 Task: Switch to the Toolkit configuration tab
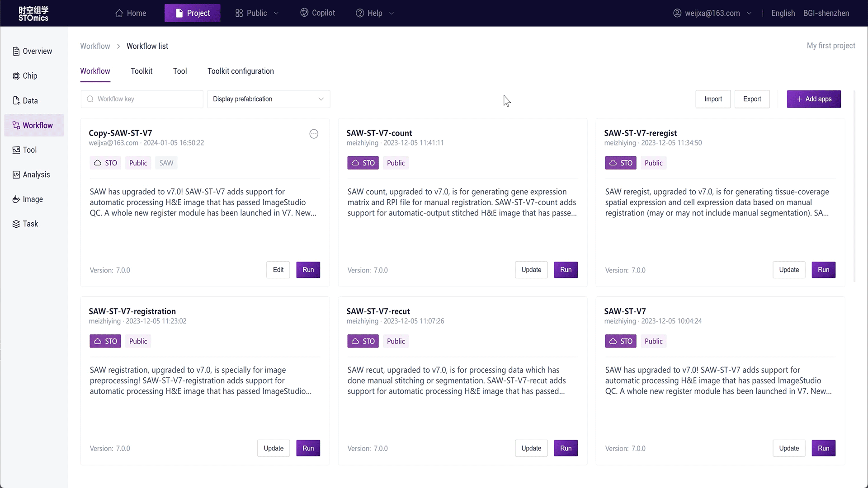[x=241, y=71]
